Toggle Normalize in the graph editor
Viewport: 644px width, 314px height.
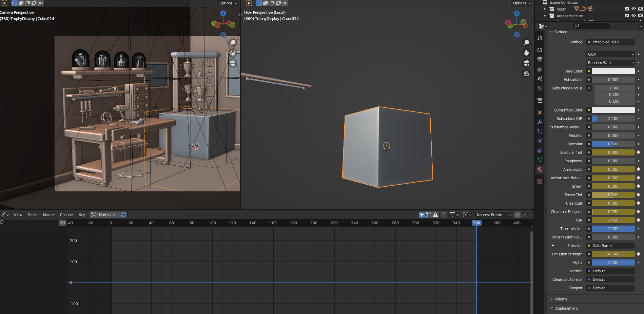point(104,215)
